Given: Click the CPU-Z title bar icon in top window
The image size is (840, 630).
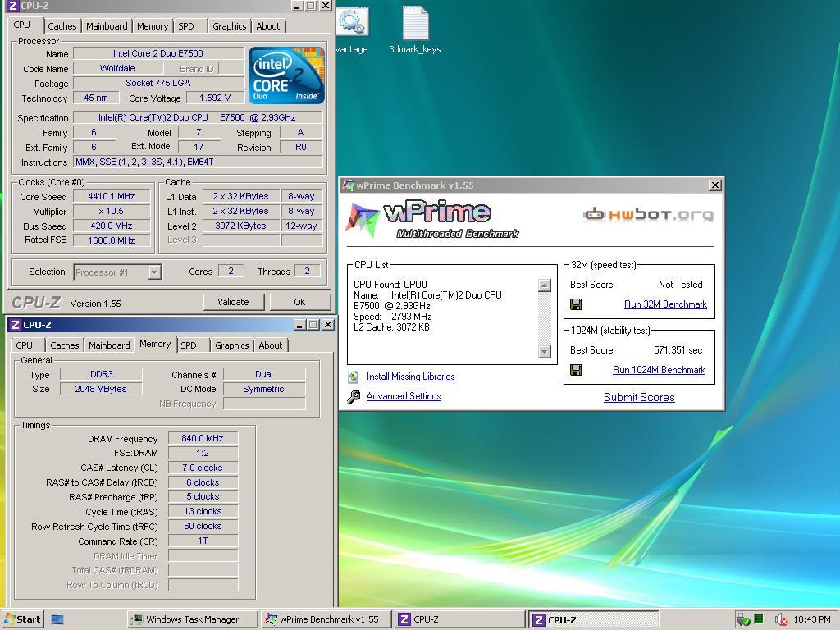Looking at the screenshot, I should [x=13, y=6].
